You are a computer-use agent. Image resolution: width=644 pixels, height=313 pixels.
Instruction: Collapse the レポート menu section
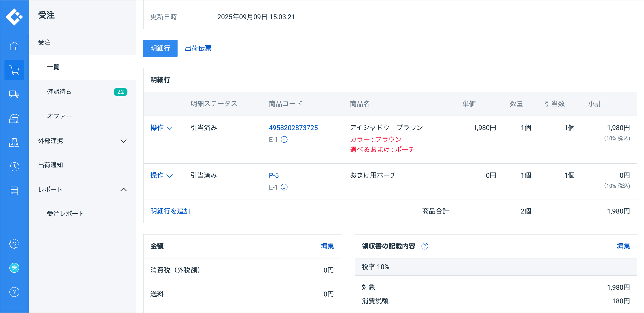83,190
